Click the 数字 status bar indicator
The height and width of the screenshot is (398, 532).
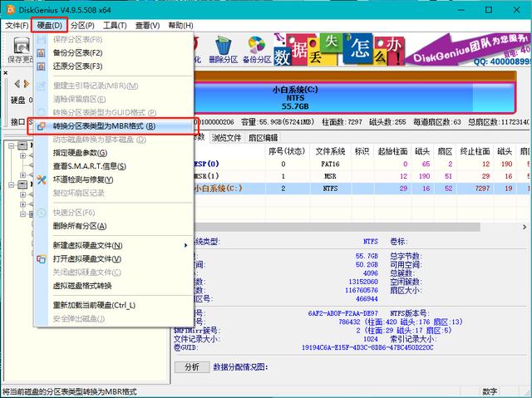(x=490, y=391)
